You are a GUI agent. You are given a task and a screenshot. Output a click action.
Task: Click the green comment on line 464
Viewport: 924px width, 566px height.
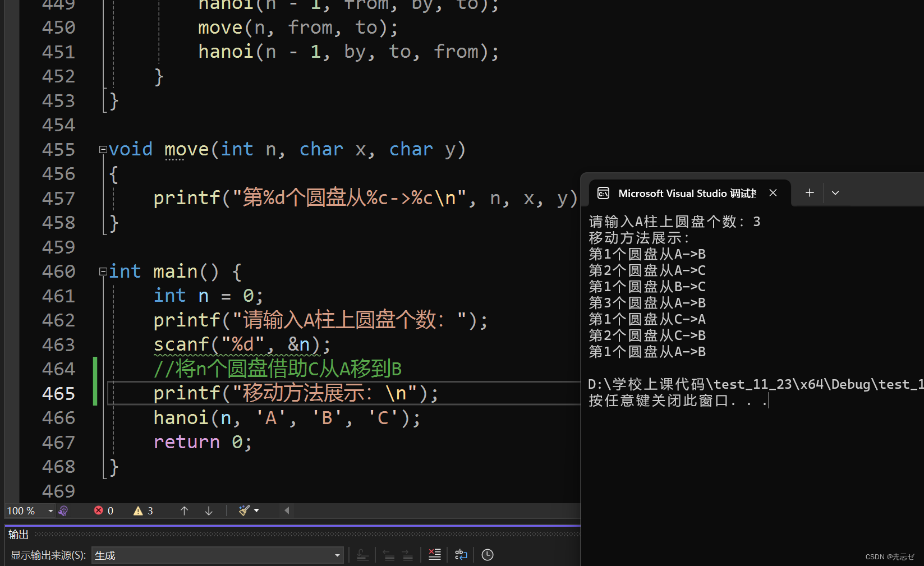[x=278, y=369]
